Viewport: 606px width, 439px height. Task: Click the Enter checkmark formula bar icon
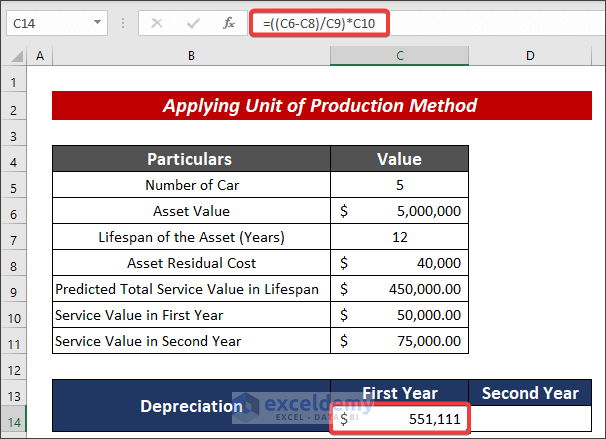193,24
